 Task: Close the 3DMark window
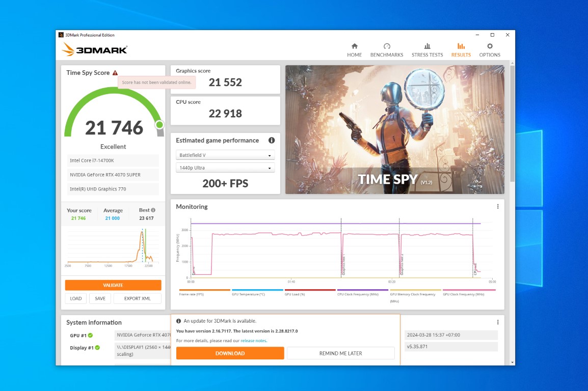[507, 35]
